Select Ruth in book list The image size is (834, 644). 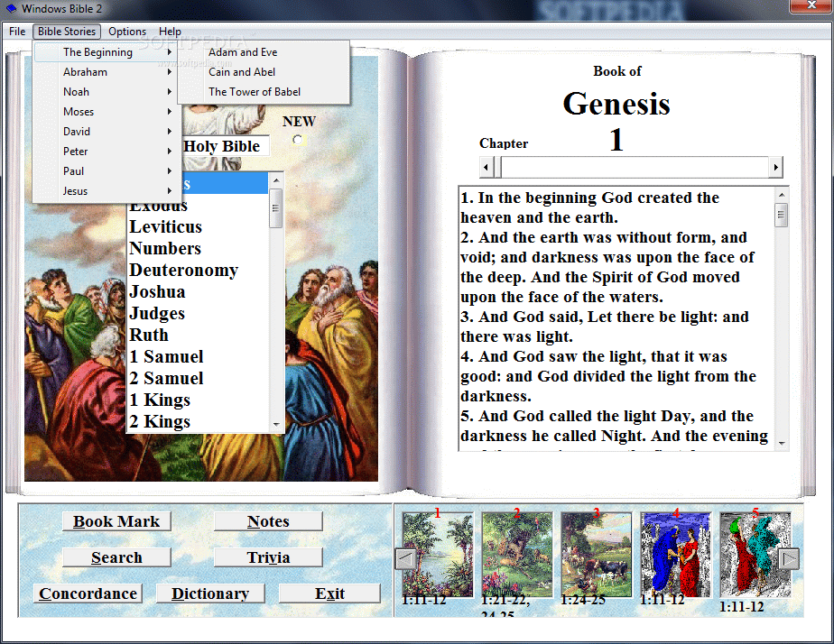coord(198,336)
